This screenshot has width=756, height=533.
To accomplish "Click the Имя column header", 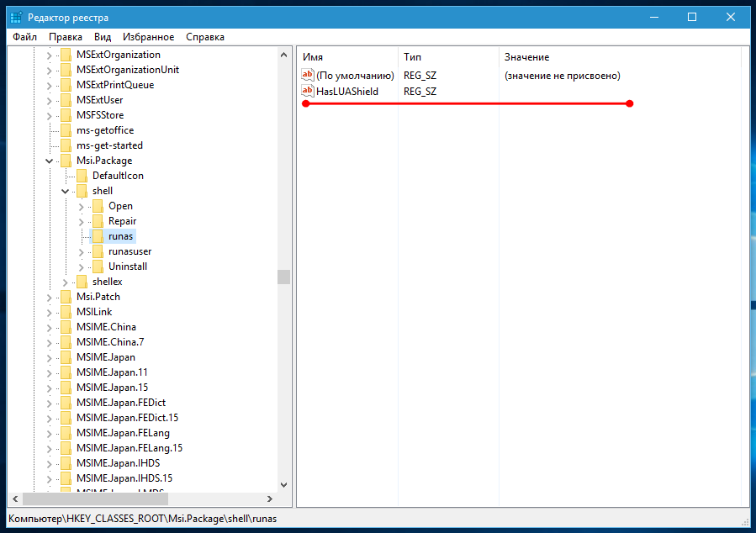I will (x=313, y=57).
